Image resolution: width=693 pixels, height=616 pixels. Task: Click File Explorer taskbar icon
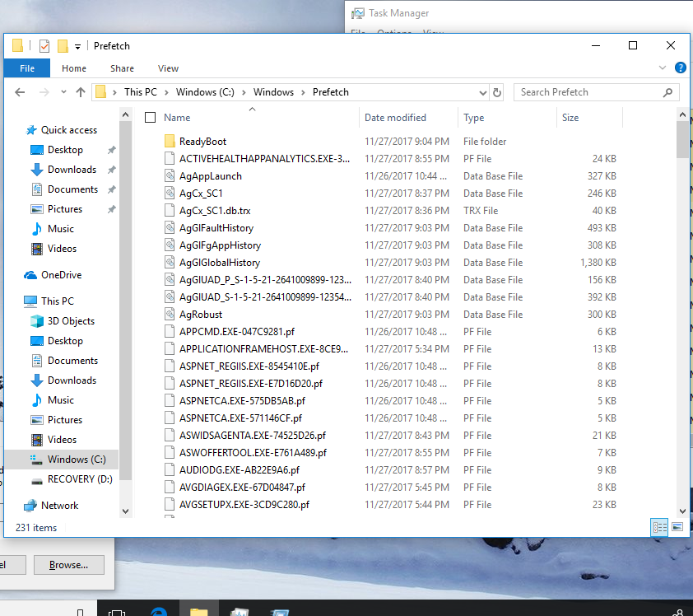(x=199, y=611)
